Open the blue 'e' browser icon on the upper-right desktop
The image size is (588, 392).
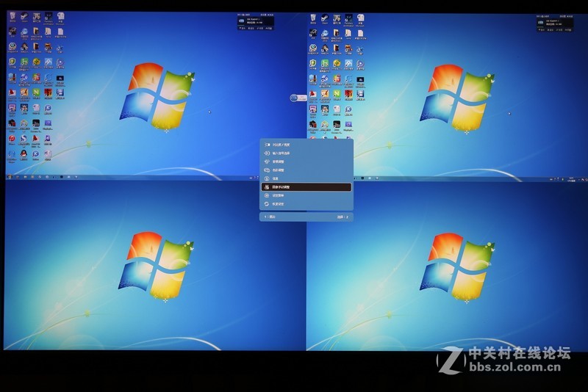[x=325, y=35]
